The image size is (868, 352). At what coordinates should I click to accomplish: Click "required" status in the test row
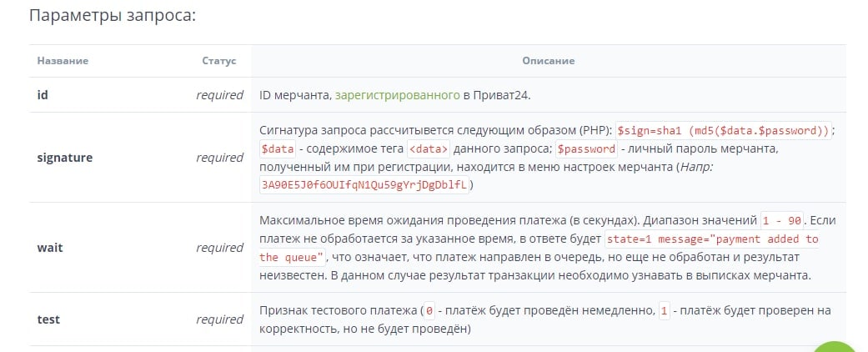(219, 319)
